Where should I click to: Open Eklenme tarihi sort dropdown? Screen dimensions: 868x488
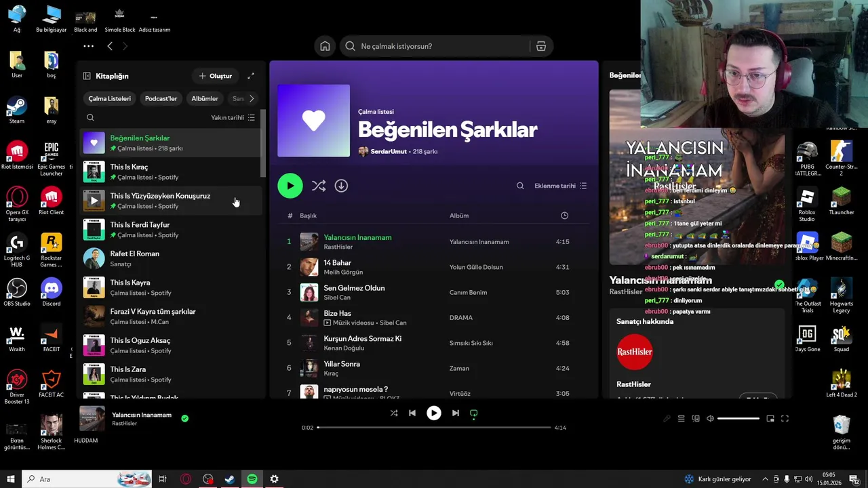point(560,186)
